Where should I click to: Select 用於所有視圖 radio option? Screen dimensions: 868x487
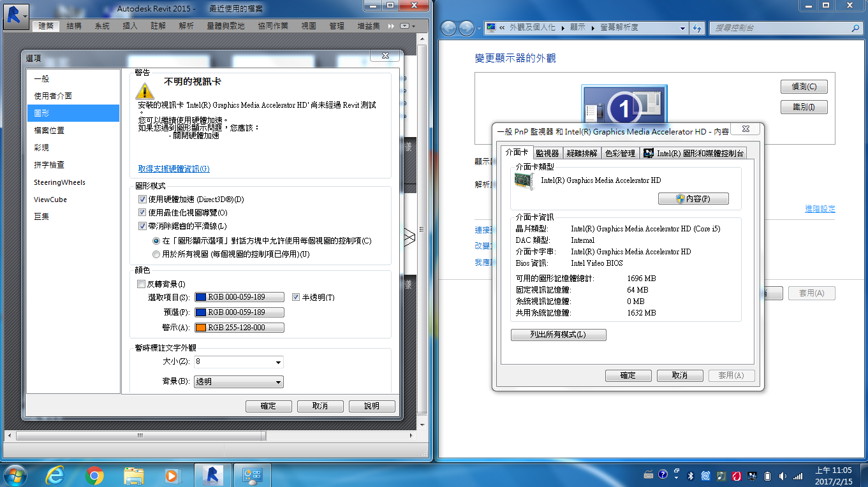tap(156, 254)
